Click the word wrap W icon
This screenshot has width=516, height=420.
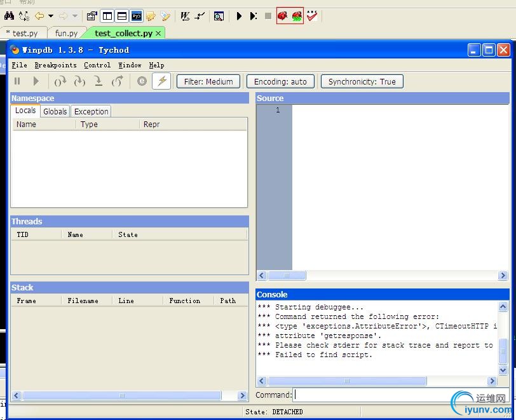coord(185,16)
